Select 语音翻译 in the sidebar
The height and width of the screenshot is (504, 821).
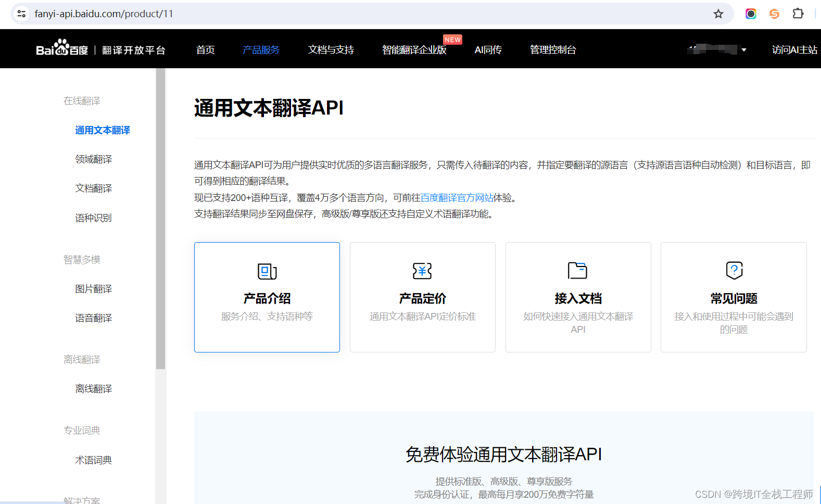[x=94, y=318]
